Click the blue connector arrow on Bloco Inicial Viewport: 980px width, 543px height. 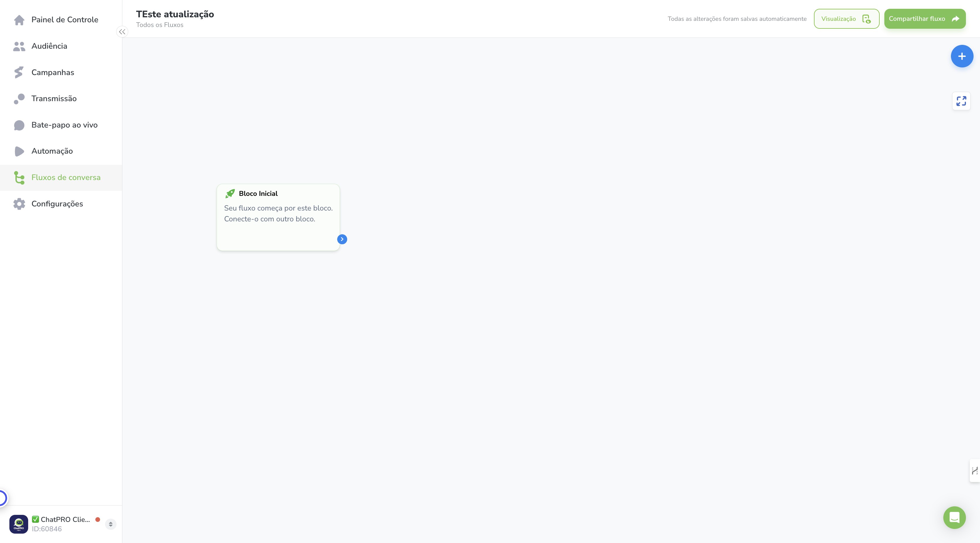(342, 239)
